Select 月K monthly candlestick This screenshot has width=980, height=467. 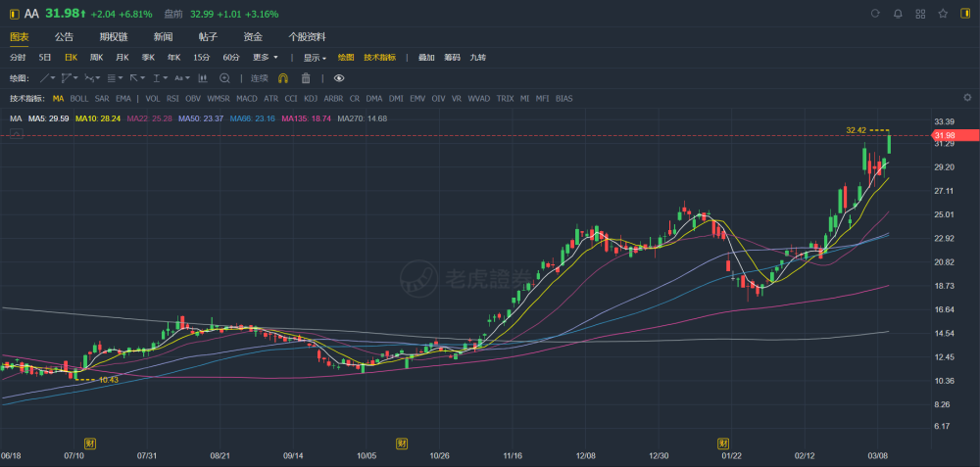point(122,58)
